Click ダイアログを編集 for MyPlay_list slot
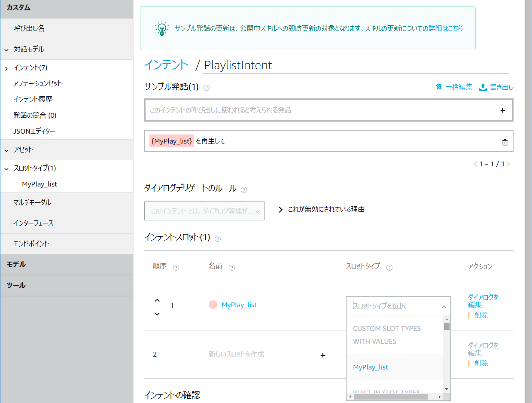This screenshot has width=532, height=403. pyautogui.click(x=483, y=300)
